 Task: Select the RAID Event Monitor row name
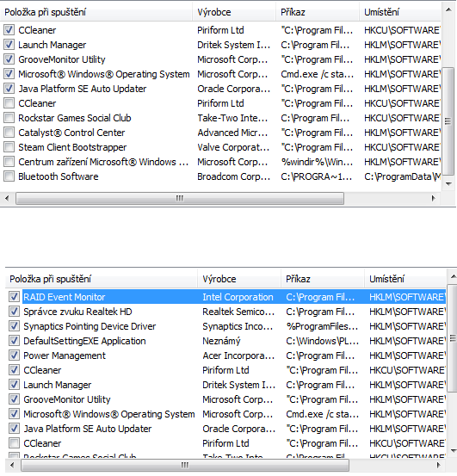click(x=65, y=297)
